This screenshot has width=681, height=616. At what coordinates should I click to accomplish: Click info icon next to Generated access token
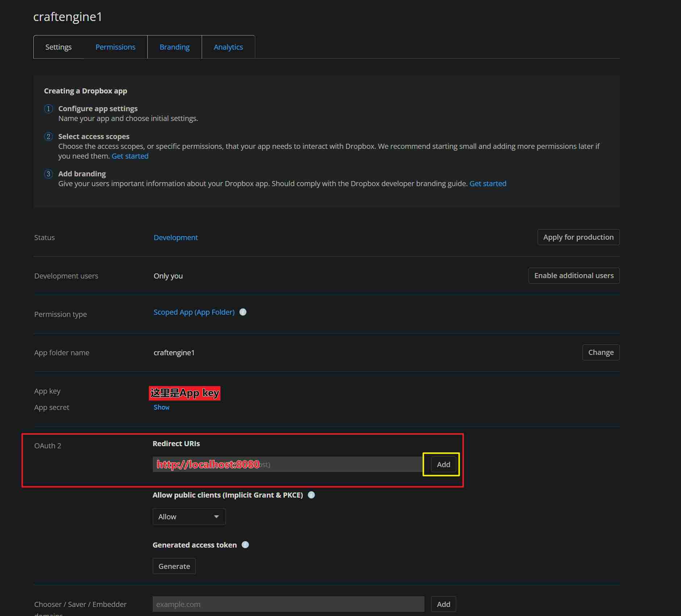click(245, 545)
